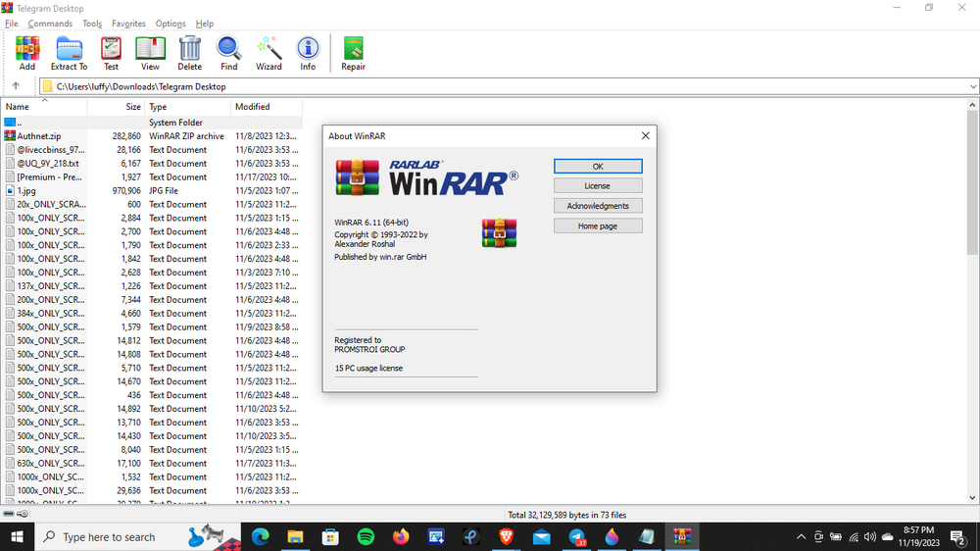Show hidden system tray icons chevron

click(x=801, y=536)
